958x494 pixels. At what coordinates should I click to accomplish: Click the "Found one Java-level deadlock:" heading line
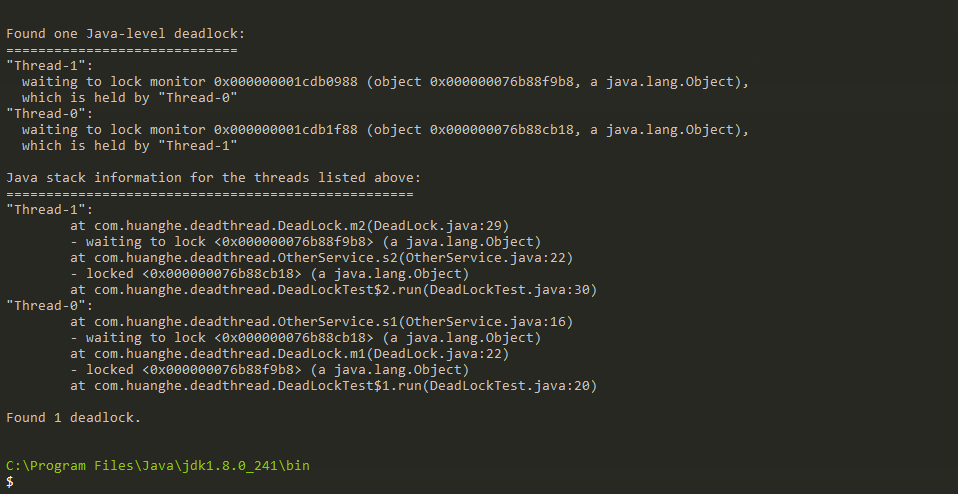tap(125, 34)
